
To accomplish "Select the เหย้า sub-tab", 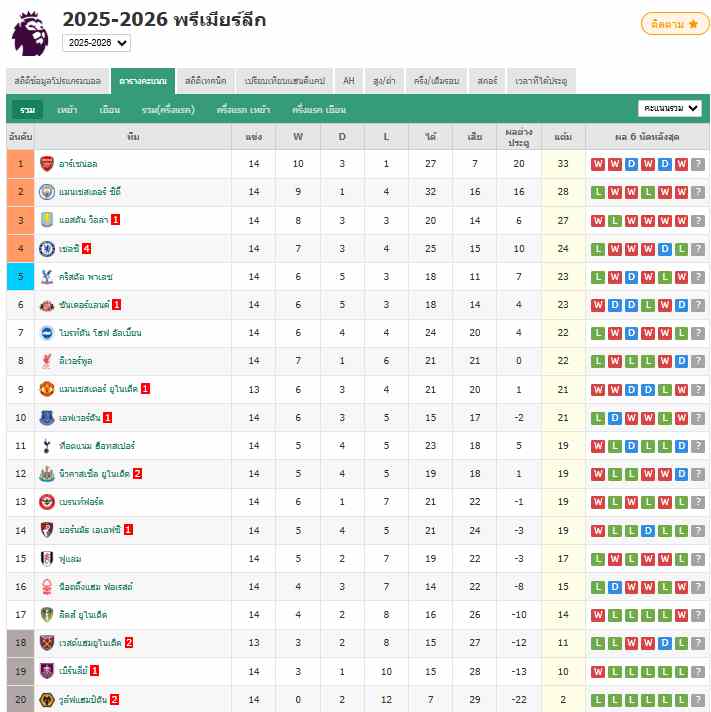I will coord(67,109).
